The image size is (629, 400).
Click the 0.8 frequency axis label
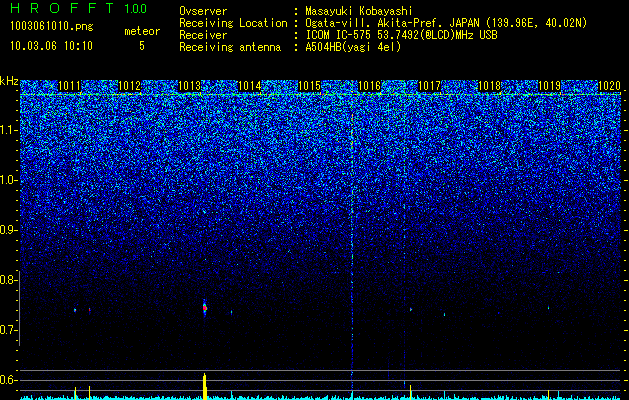[x=9, y=280]
